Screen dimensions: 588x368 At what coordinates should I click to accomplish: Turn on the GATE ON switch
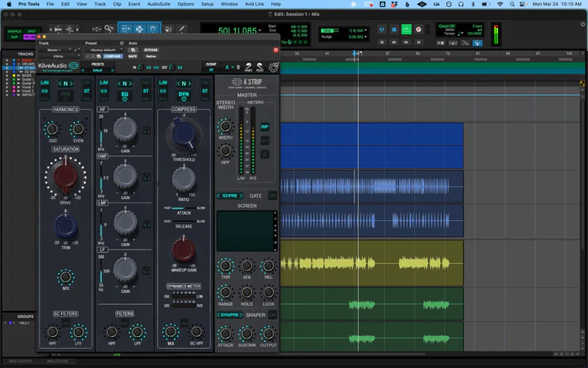pyautogui.click(x=271, y=196)
